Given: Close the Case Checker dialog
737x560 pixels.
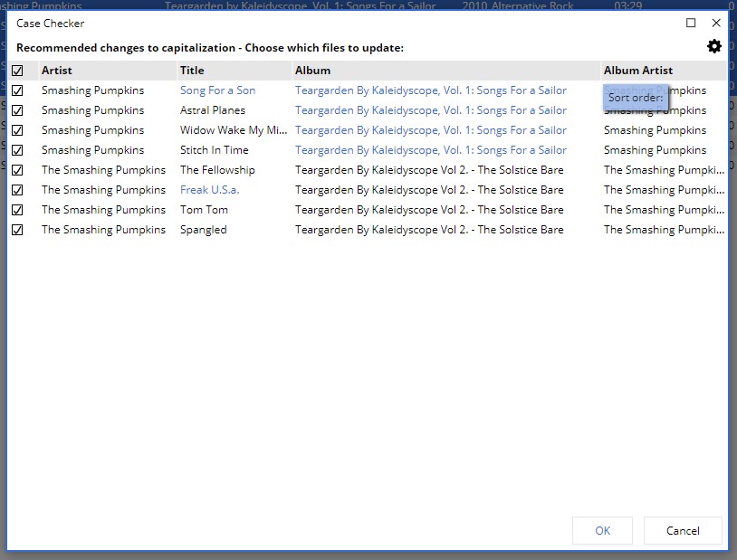Looking at the screenshot, I should coord(716,23).
